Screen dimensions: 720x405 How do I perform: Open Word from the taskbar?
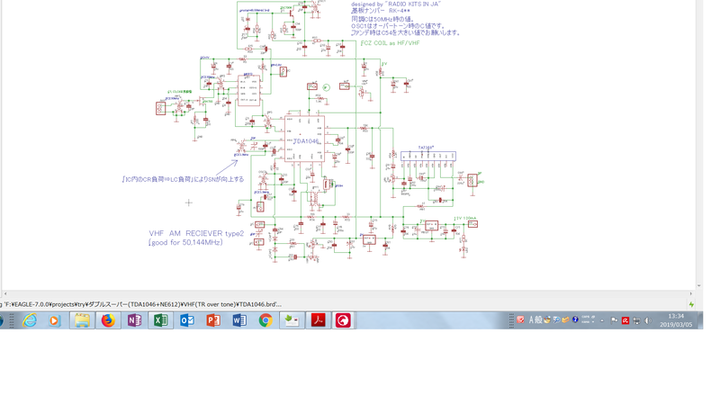pyautogui.click(x=239, y=320)
